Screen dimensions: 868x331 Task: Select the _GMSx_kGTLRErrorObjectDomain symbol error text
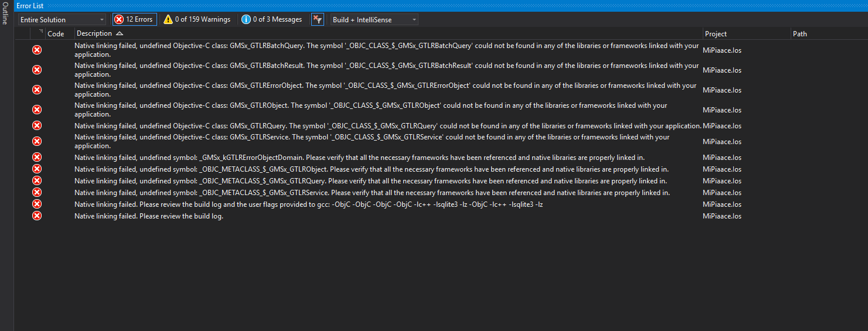click(x=359, y=157)
